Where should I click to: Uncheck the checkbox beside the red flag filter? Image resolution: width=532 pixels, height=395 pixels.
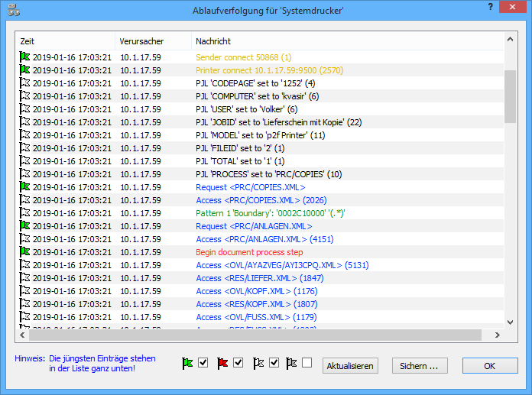click(238, 364)
